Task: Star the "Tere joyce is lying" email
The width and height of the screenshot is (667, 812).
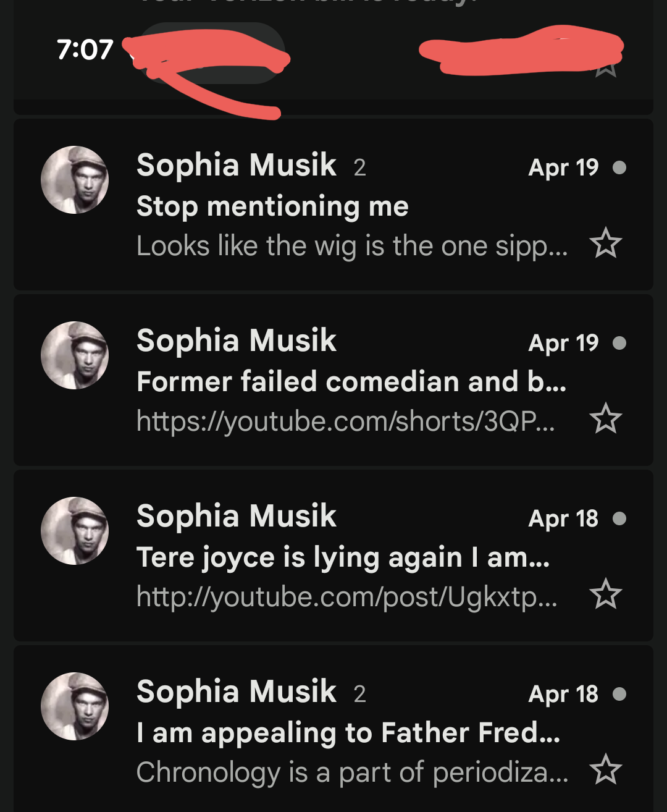Action: (x=605, y=594)
